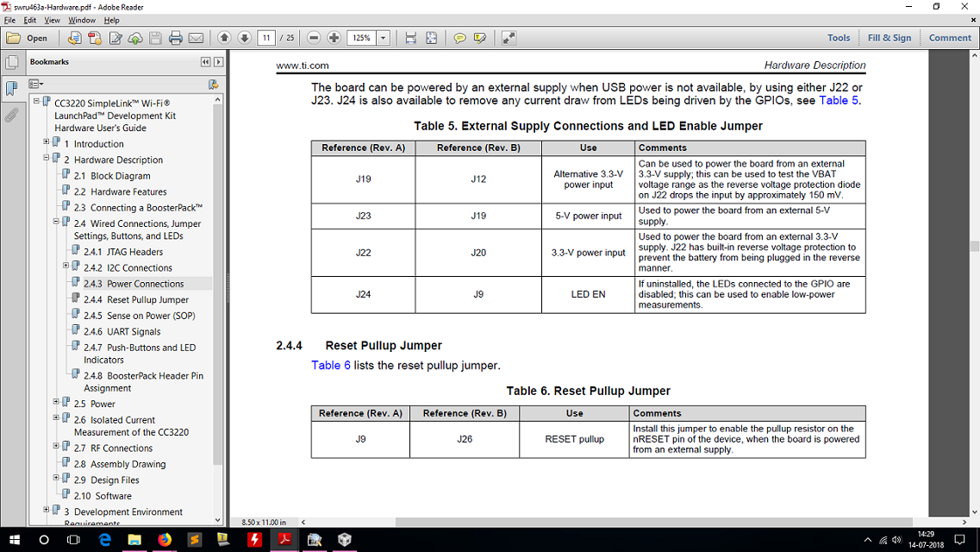
Task: Open File Explorer from the taskbar
Action: [x=134, y=540]
